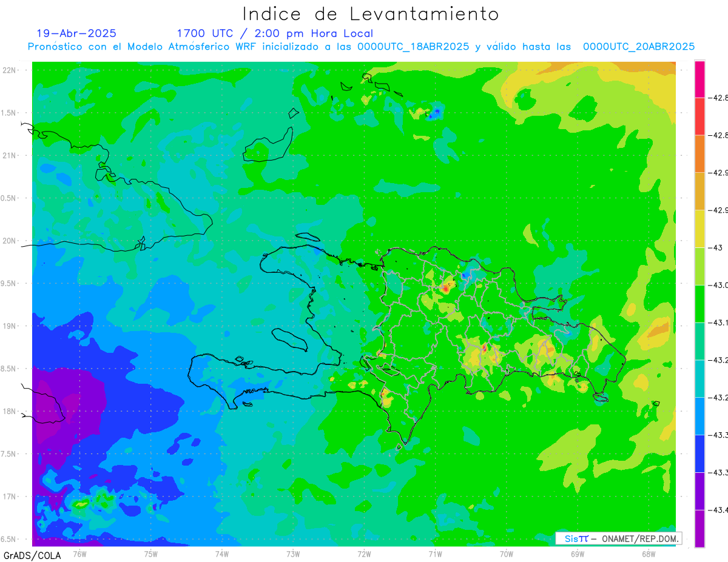Select the light blue legend swatch
Screen dimensions: 728x562
coord(699,416)
